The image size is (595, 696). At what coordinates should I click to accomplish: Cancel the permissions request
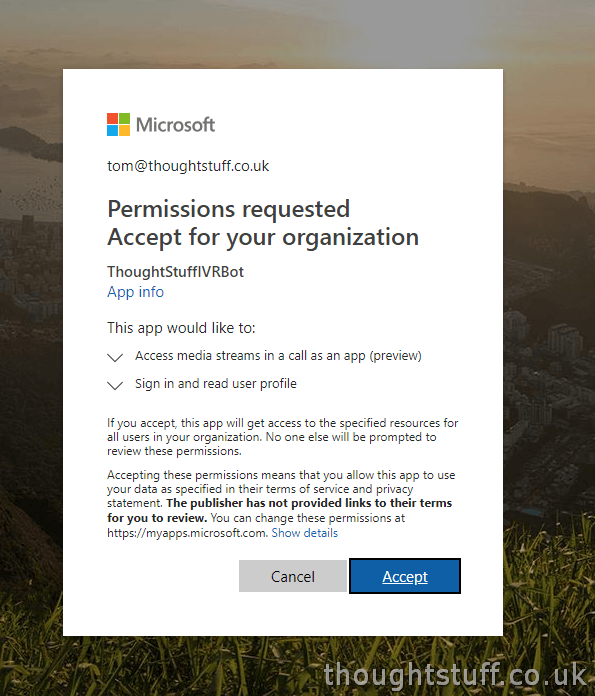pyautogui.click(x=293, y=576)
